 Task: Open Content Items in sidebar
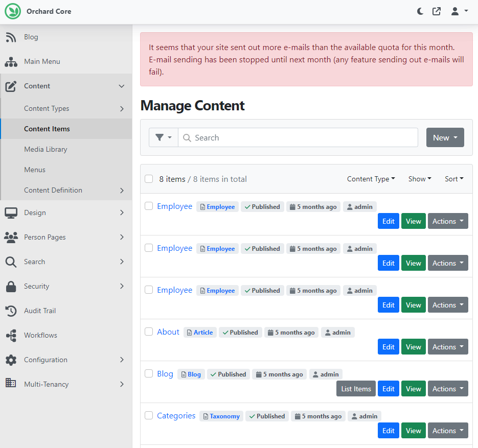66,129
